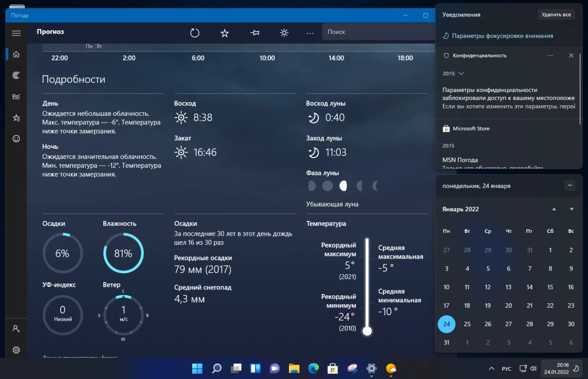Click the Январь 2022 month header
This screenshot has height=379, width=588.
(460, 209)
